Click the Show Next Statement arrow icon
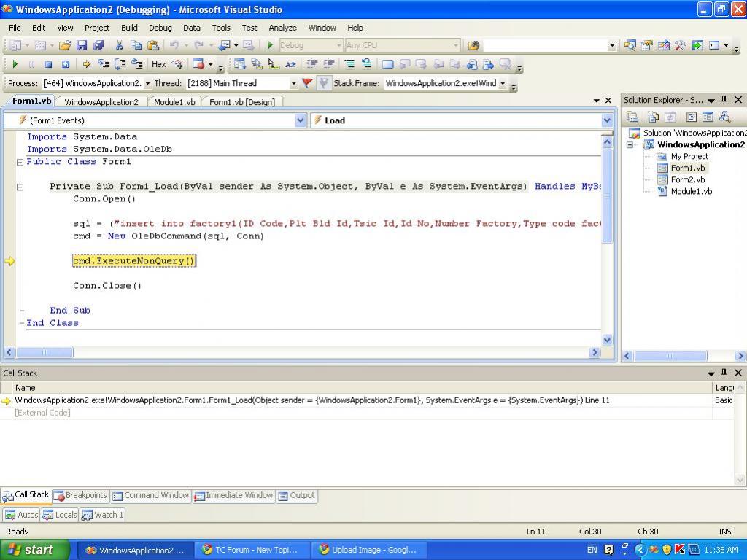 click(86, 64)
